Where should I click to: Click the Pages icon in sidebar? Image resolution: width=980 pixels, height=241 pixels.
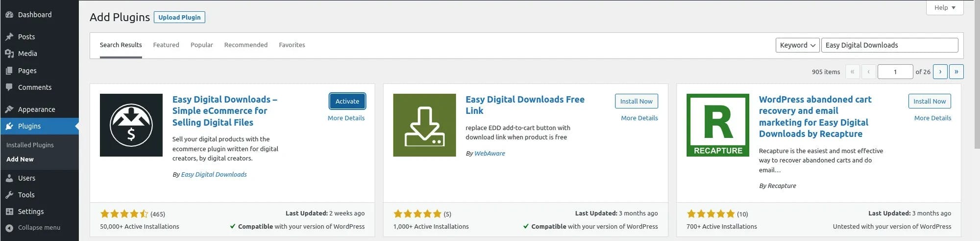click(x=9, y=71)
